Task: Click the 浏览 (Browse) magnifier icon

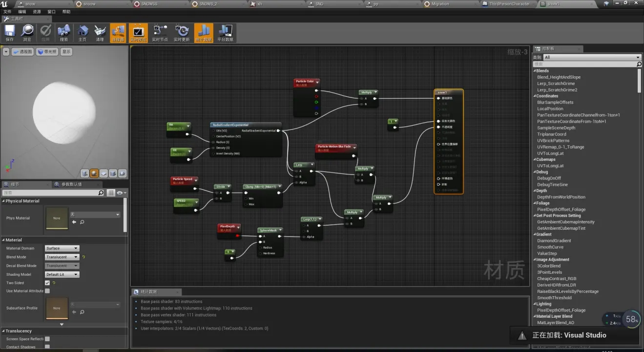Action: (27, 32)
